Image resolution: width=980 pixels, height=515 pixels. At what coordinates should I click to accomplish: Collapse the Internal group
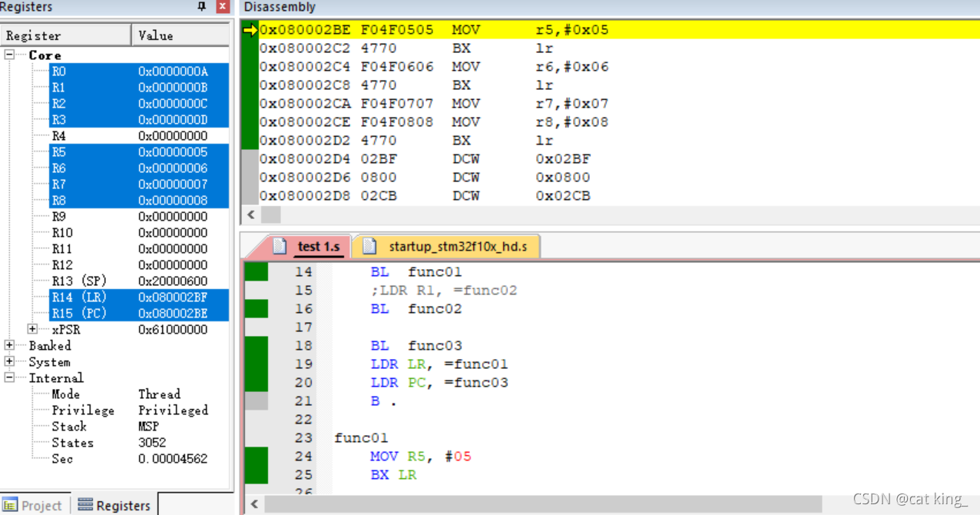click(x=9, y=377)
